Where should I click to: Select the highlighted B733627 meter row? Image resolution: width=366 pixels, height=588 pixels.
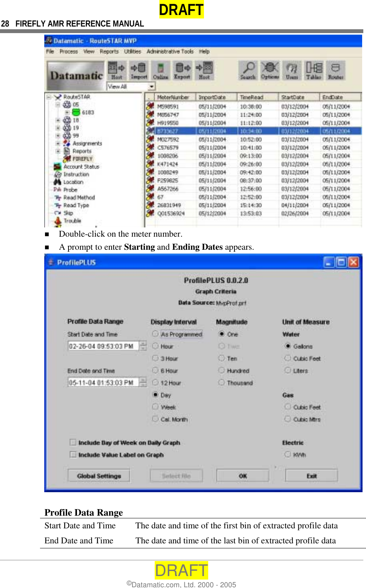(x=254, y=131)
